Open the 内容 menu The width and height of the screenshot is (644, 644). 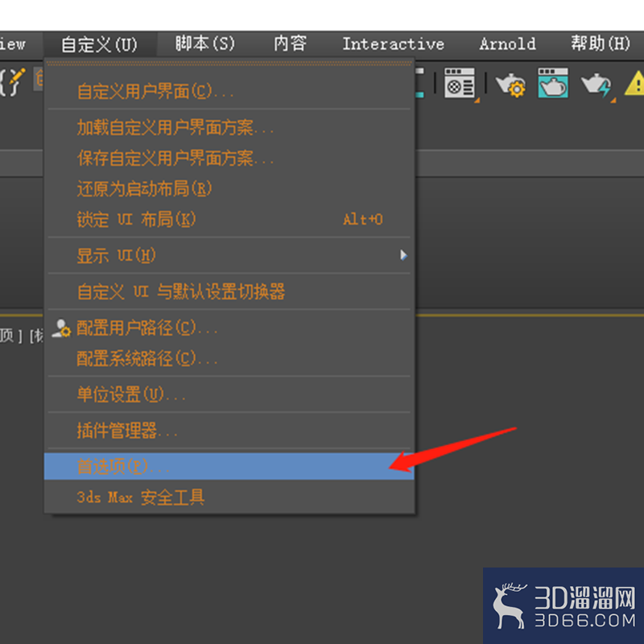[290, 43]
